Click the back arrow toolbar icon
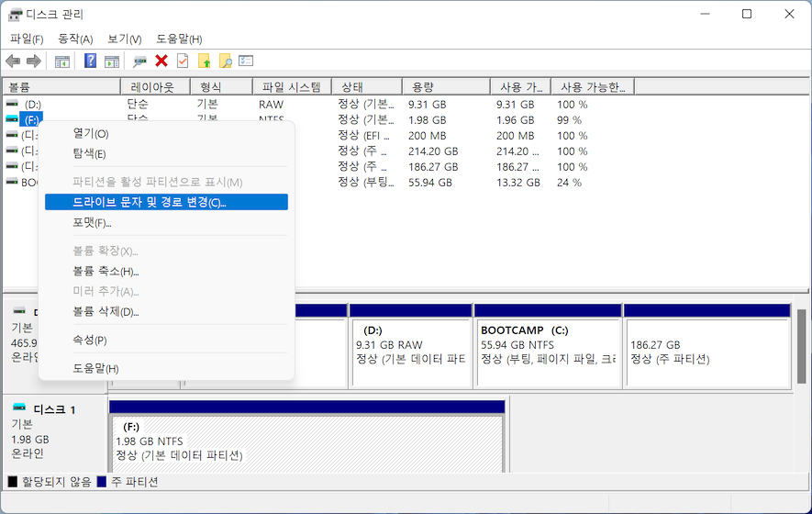The width and height of the screenshot is (812, 514). click(x=13, y=61)
